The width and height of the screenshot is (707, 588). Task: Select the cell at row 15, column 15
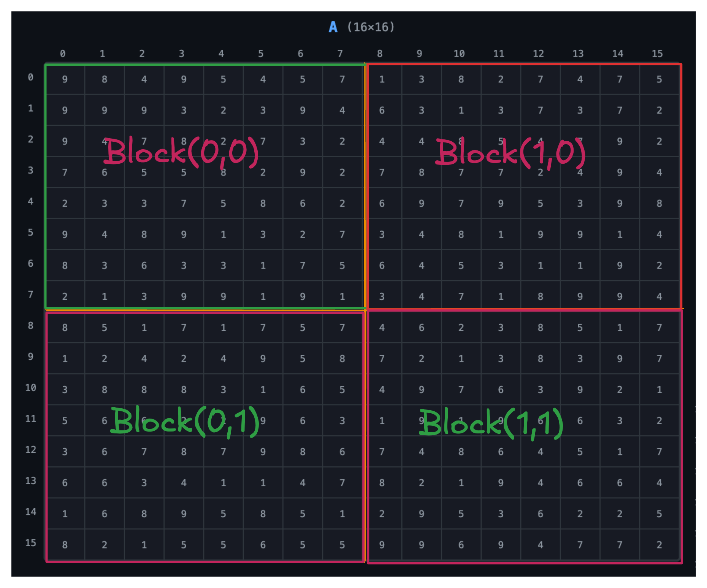click(x=659, y=545)
